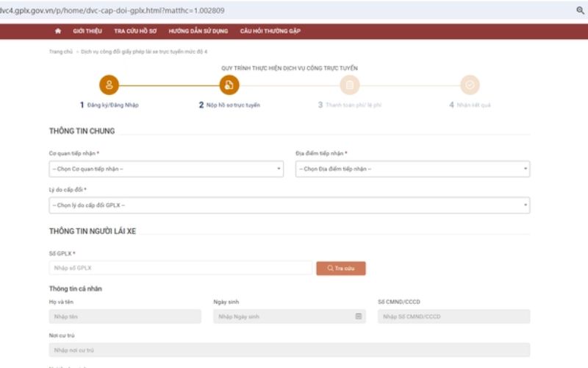Click the Đăng ký/Đăng Nhập step label
This screenshot has height=368, width=588.
113,105
